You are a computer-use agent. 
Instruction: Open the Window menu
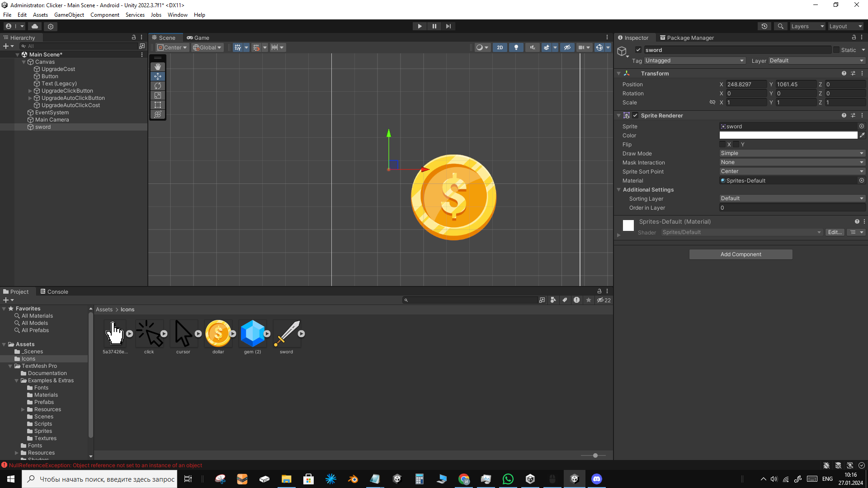177,15
